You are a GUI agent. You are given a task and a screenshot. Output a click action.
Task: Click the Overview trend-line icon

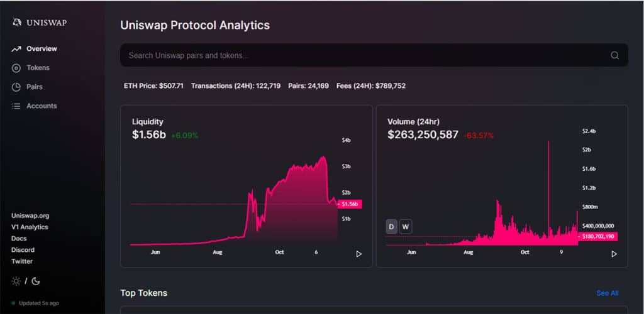[x=16, y=49]
